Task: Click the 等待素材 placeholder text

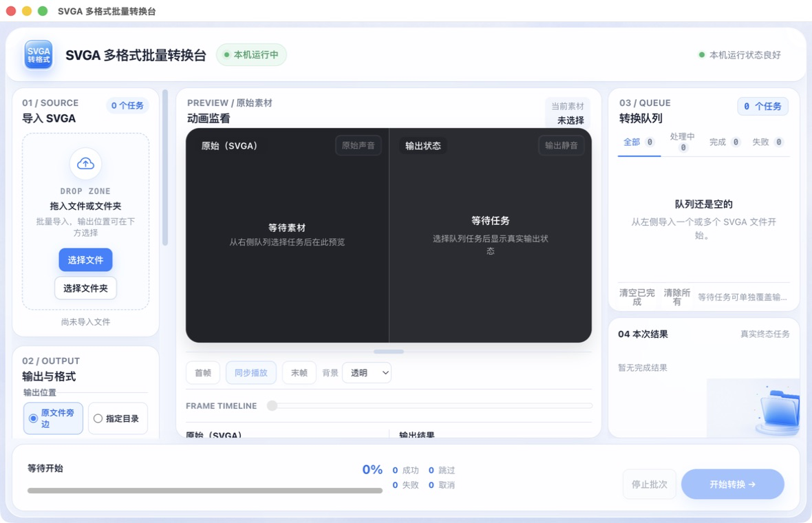Action: pos(287,227)
